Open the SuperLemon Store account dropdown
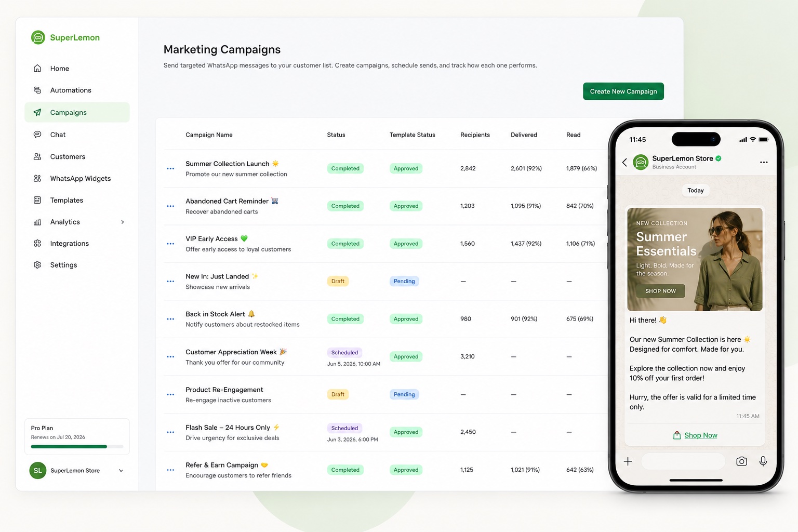 121,471
